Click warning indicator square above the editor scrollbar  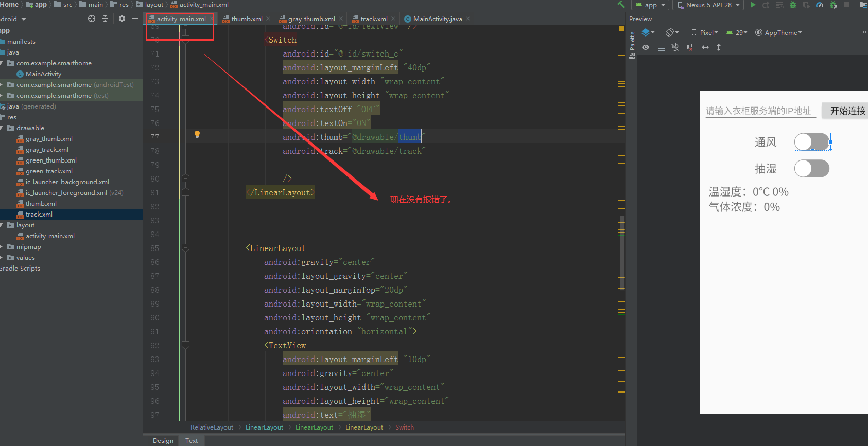click(x=621, y=29)
